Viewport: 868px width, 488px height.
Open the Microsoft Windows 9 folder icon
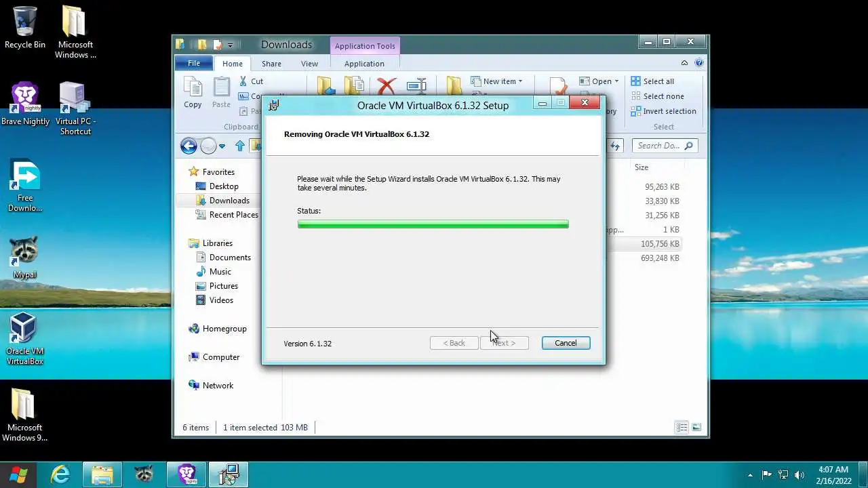pyautogui.click(x=25, y=415)
